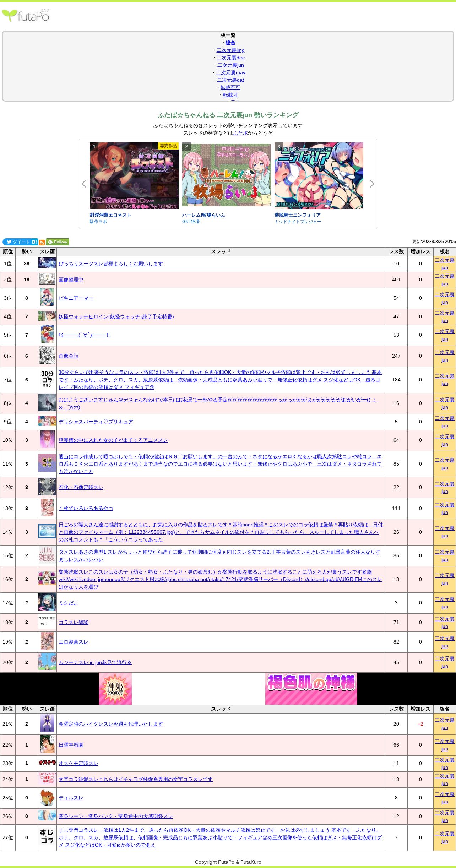Open the １枚でいろいろあるやつ thread
Screen dimensions: 456x868
click(x=86, y=508)
